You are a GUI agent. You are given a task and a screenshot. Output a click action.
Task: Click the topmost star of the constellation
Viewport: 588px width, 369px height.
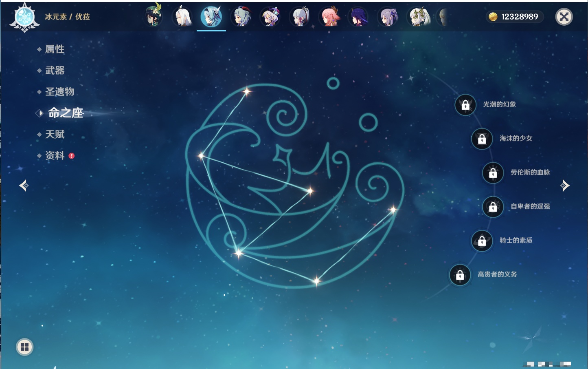246,91
